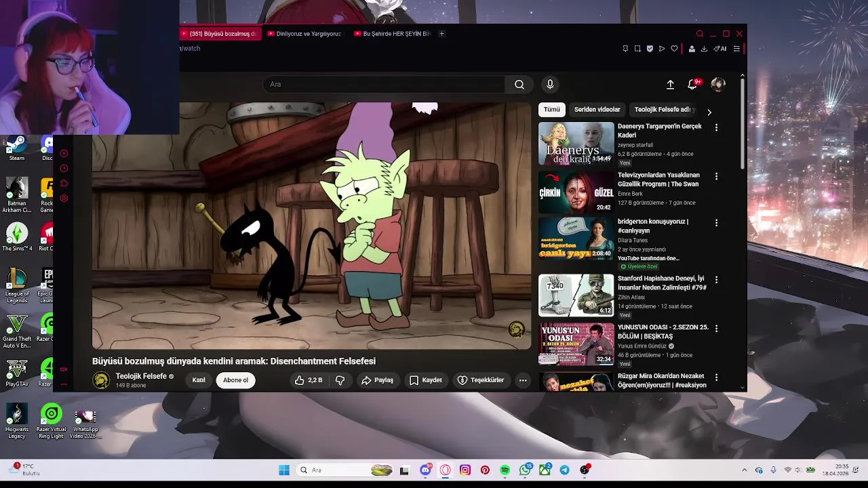Screen dimensions: 868x488
Task: Click 'Abone ol' subscribe button
Action: click(236, 380)
